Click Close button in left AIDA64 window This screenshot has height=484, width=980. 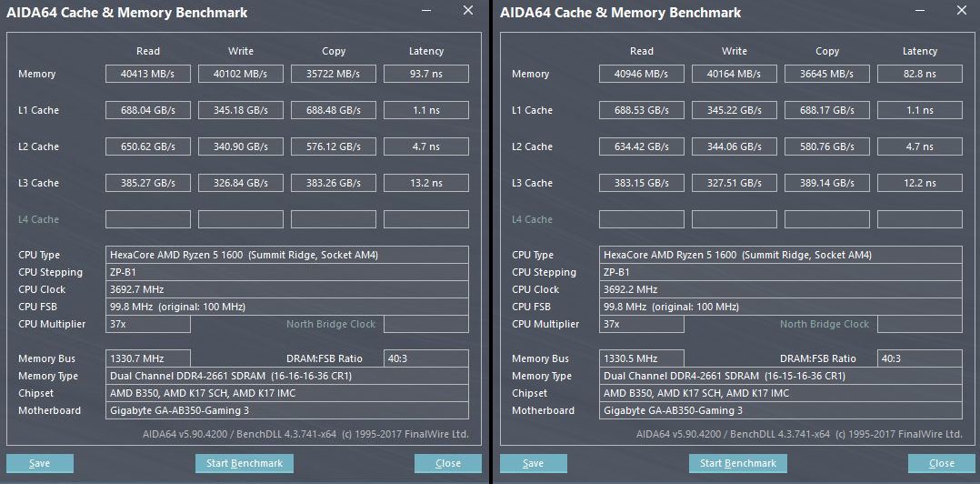(448, 463)
